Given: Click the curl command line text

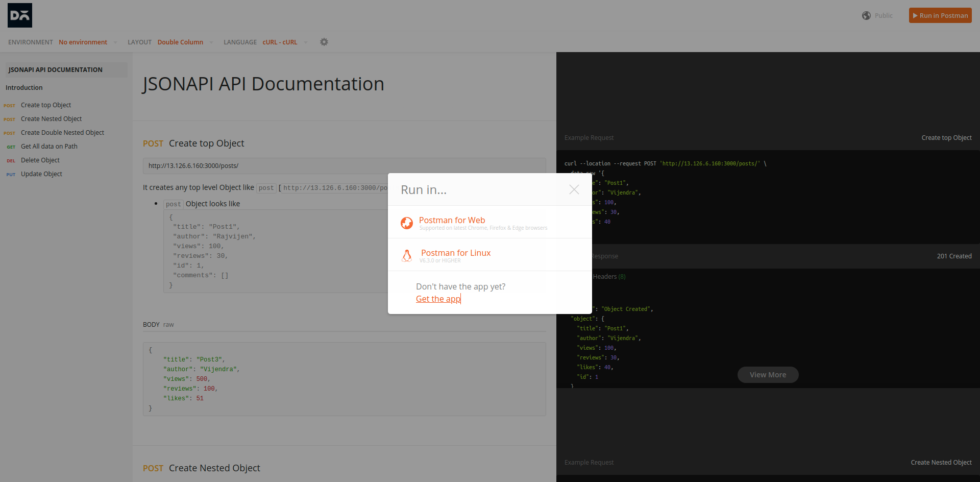Looking at the screenshot, I should (665, 164).
